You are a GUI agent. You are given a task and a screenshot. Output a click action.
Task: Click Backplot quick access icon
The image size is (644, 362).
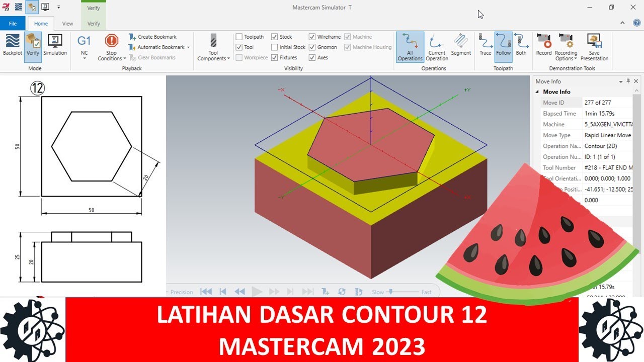click(19, 7)
